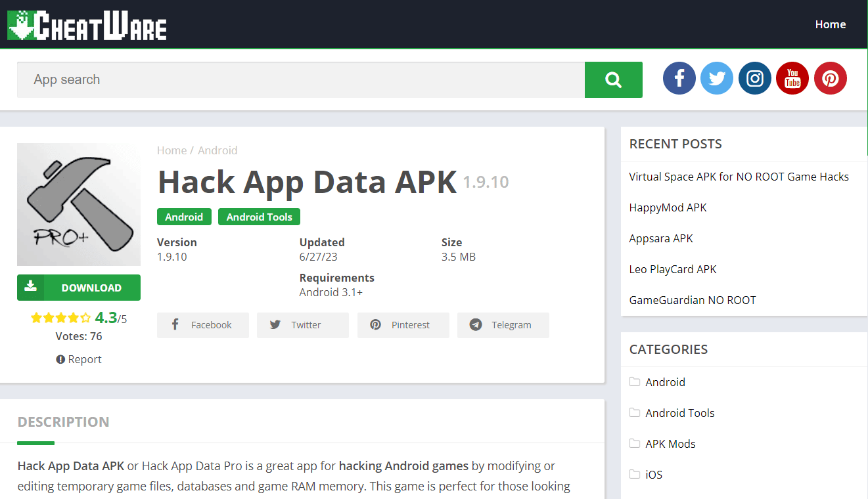Open HappyMod APK recent post

tap(668, 207)
